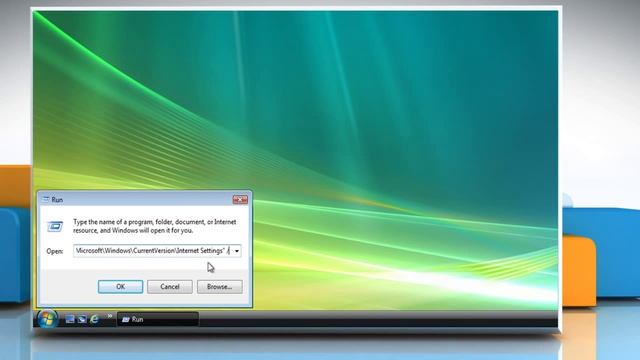This screenshot has width=640, height=360.
Task: Launch Internet Explorer from quick launch
Action: (94, 319)
